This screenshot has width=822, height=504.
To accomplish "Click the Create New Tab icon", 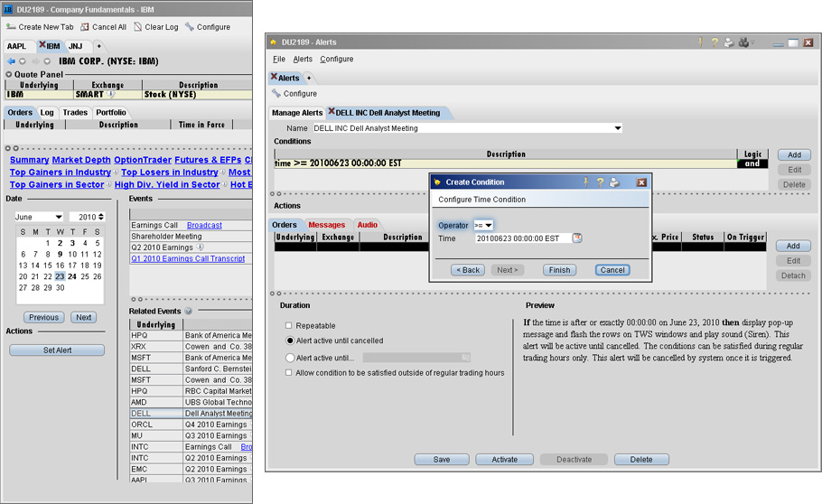I will [x=11, y=27].
